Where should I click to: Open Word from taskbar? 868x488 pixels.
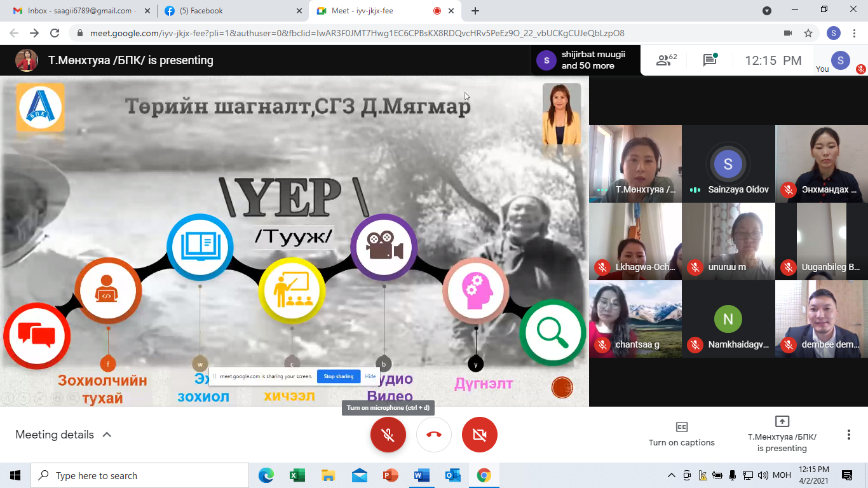421,475
